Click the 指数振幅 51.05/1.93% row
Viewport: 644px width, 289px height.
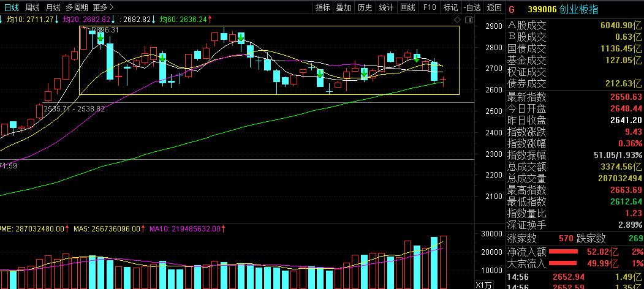coord(575,155)
